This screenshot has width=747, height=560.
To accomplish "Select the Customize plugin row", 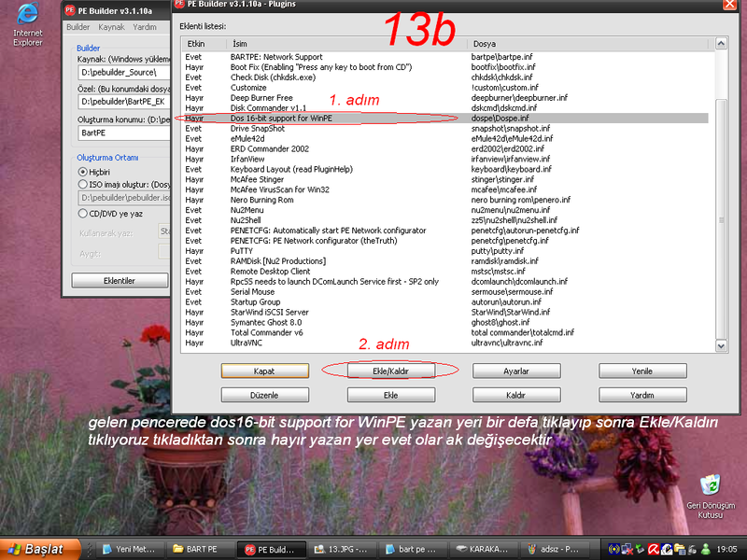I will tap(445, 88).
